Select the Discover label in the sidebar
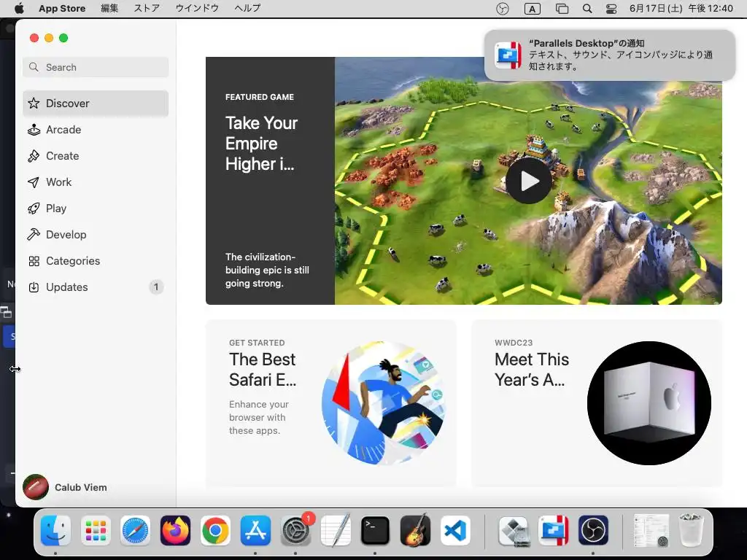The width and height of the screenshot is (747, 560). coord(68,104)
